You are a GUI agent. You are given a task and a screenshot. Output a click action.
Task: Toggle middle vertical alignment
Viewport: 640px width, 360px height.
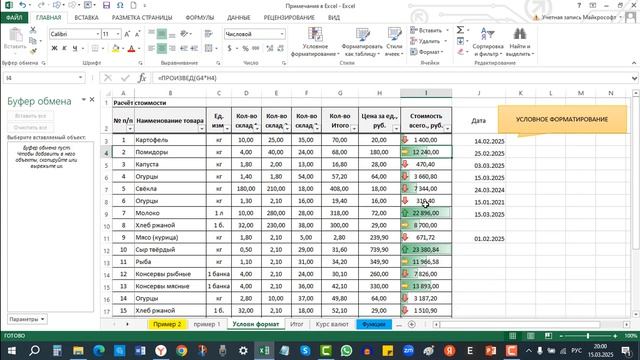click(162, 34)
